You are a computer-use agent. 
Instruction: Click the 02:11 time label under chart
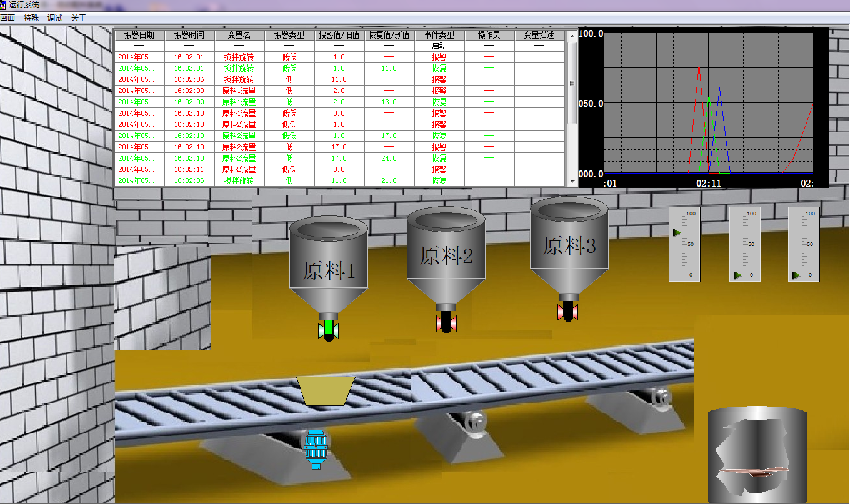pos(709,184)
